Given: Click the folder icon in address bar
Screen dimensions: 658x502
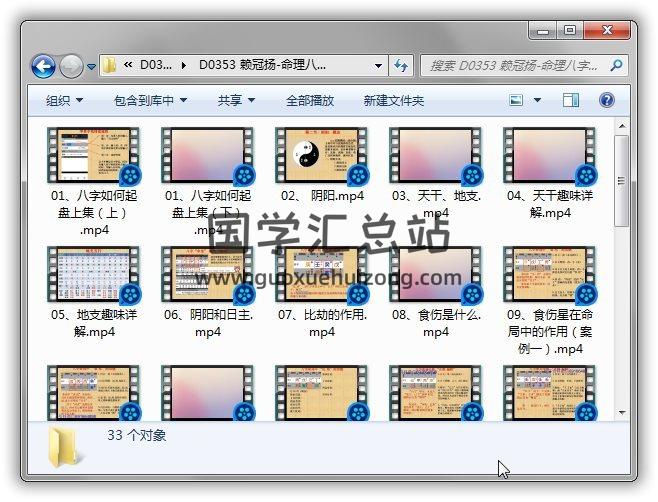Looking at the screenshot, I should (x=109, y=66).
